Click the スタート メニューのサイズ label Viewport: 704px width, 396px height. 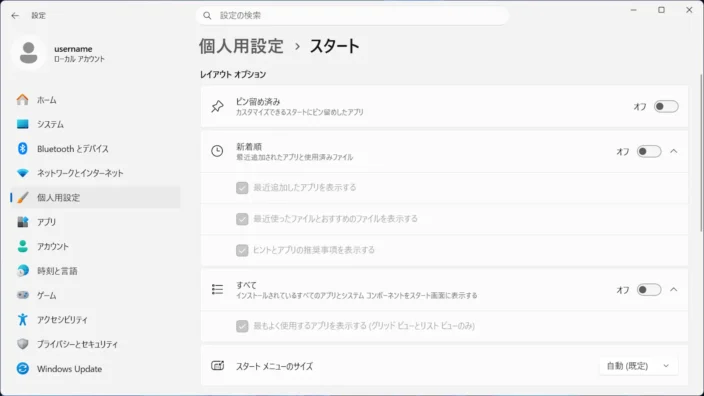click(x=274, y=366)
